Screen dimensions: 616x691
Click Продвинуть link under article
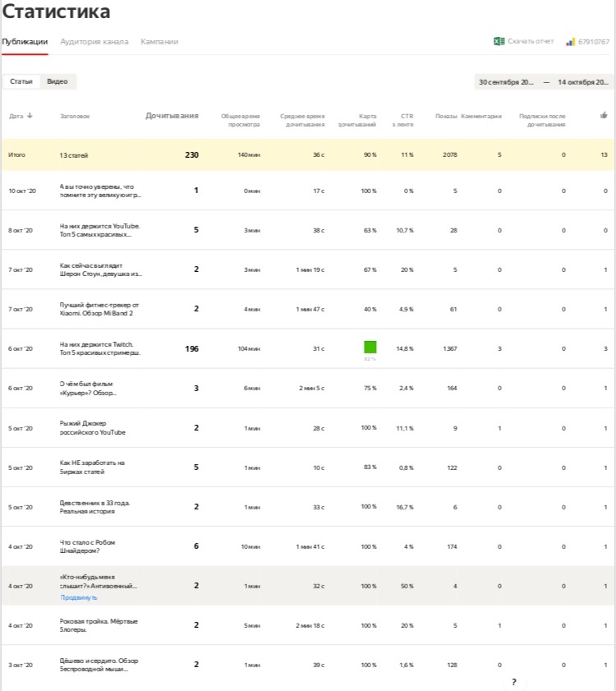point(79,597)
